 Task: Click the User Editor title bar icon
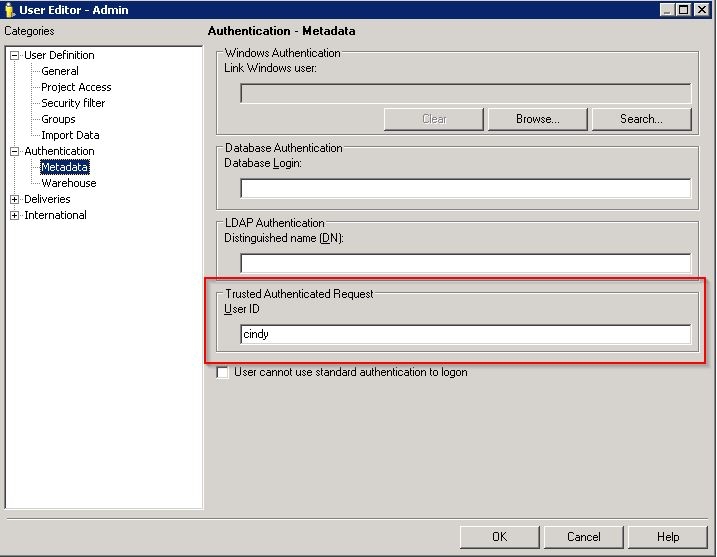pos(10,10)
